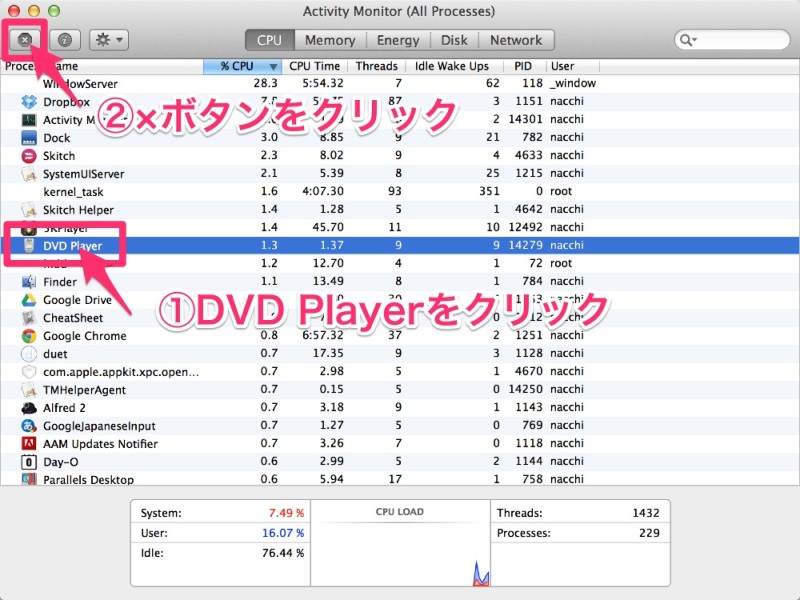Click the Idle 76.44 % value
Screen dimensions: 800x600
283,553
